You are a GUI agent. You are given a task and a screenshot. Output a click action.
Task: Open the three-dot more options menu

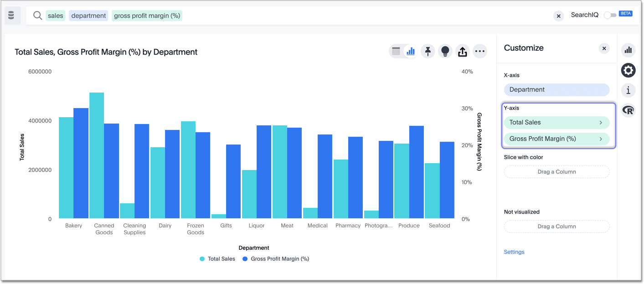[479, 52]
